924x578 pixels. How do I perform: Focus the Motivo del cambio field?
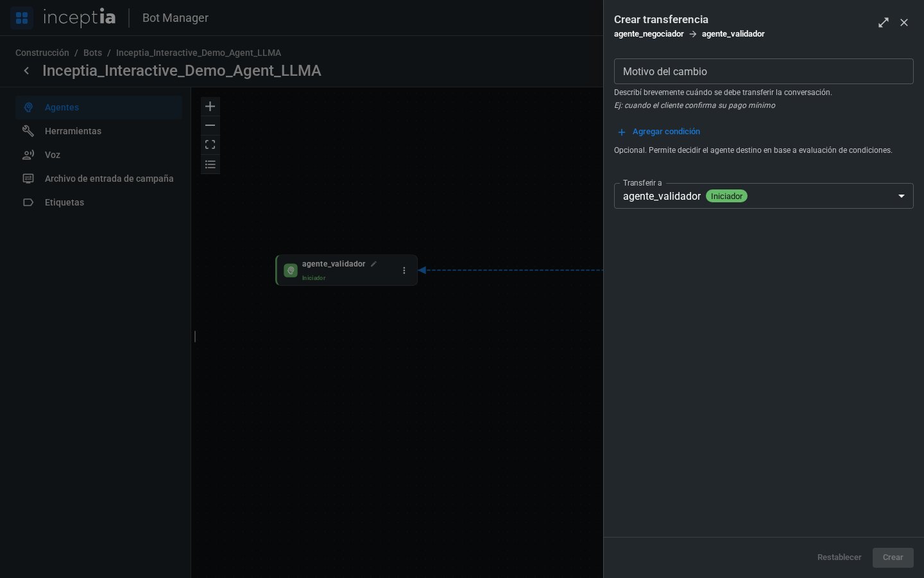point(764,71)
